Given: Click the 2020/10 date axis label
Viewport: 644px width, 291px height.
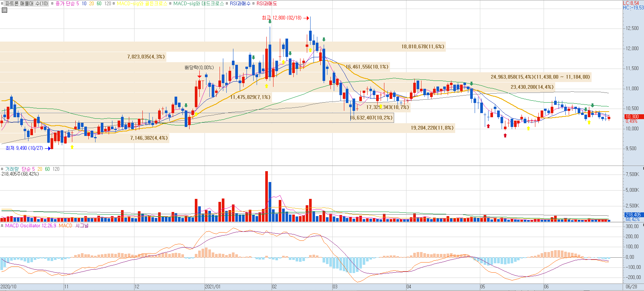Looking at the screenshot, I should (8, 287).
